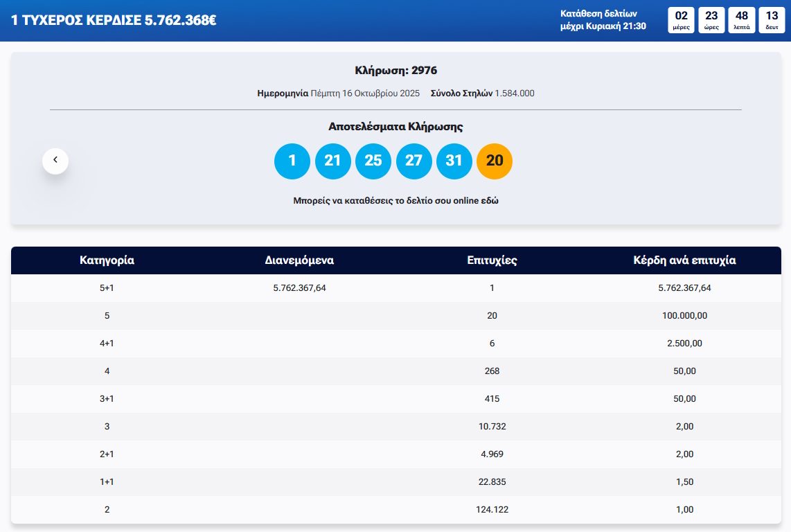Click the blue number 1 ball
This screenshot has width=791, height=532.
tap(292, 161)
